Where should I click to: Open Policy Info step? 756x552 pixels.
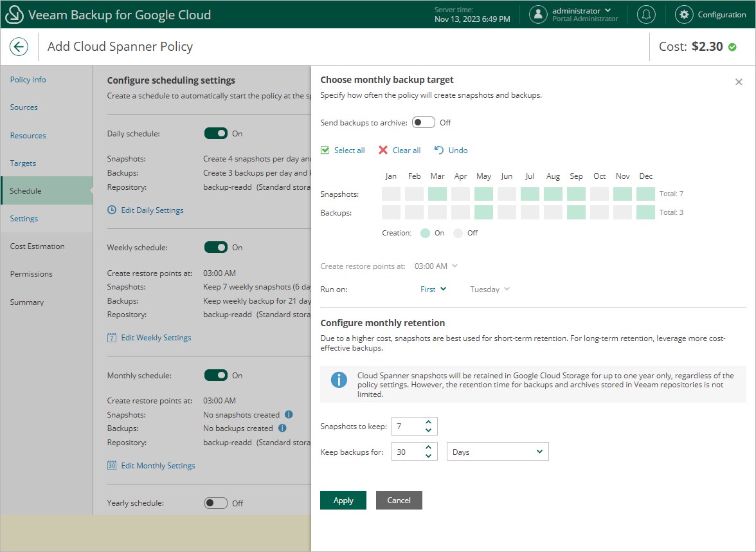(28, 80)
